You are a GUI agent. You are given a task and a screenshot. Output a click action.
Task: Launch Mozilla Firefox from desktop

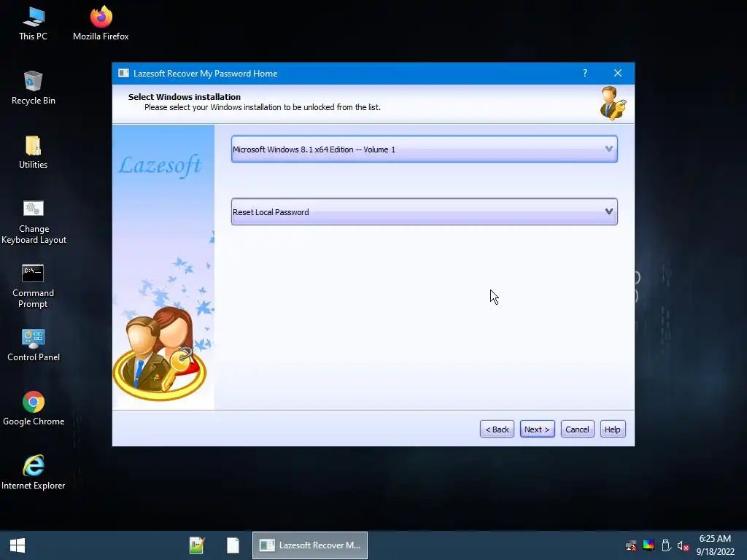(101, 23)
